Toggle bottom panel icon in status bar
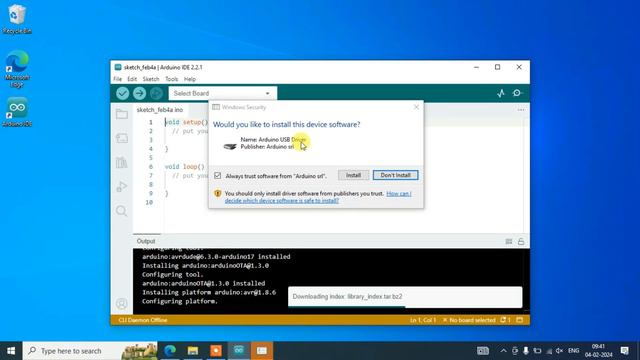Viewport: 640px width, 360px height. pos(520,320)
